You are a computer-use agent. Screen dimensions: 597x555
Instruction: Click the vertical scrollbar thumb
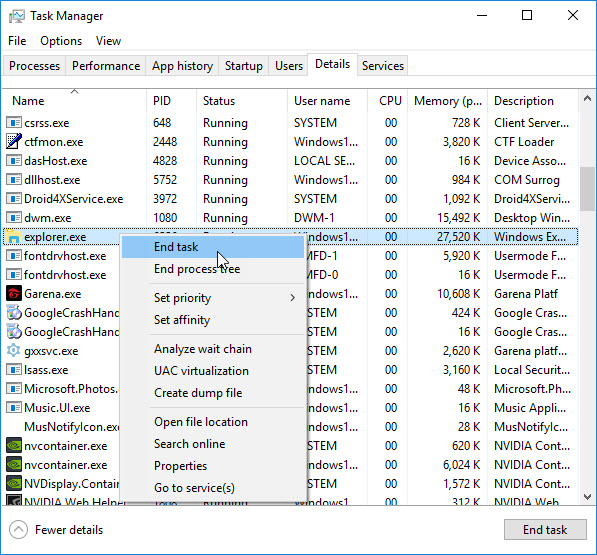pos(587,189)
